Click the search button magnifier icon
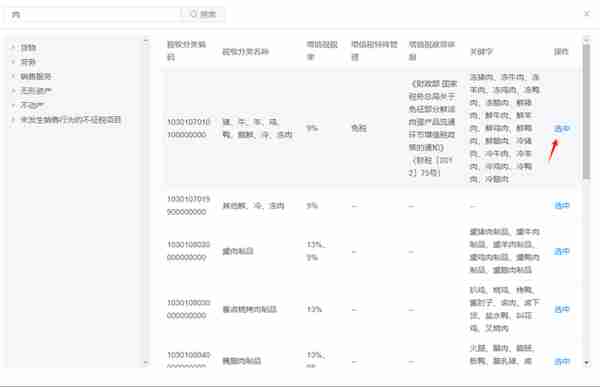600x387 pixels. (x=194, y=14)
